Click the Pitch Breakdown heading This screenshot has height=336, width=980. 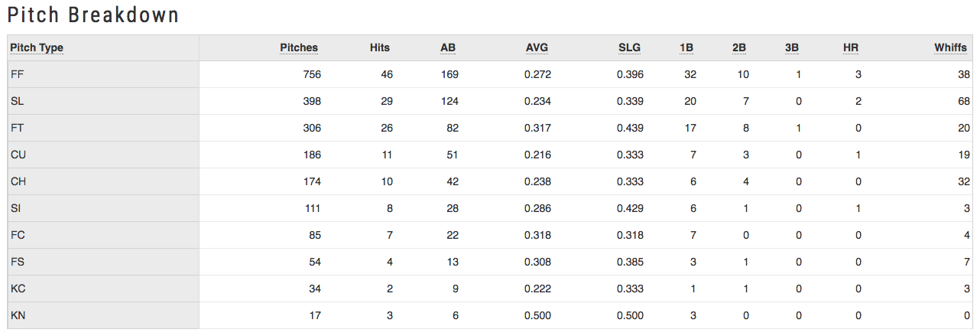tap(94, 15)
